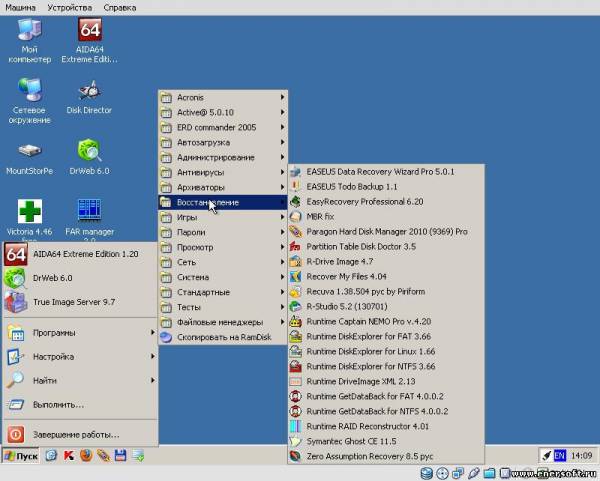Open FAR manager desktop icon
The height and width of the screenshot is (481, 600).
[x=90, y=219]
